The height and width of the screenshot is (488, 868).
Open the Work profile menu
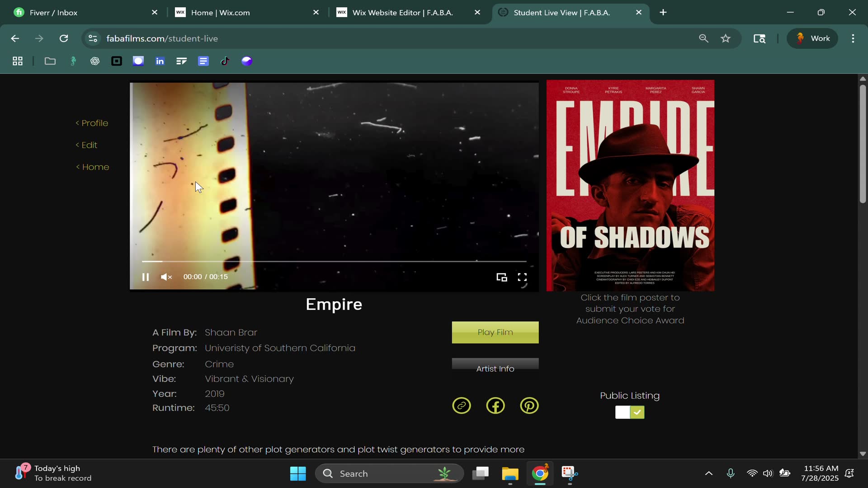(812, 38)
